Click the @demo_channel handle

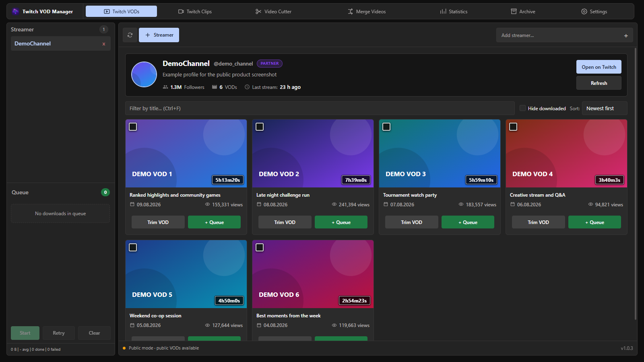pyautogui.click(x=233, y=64)
